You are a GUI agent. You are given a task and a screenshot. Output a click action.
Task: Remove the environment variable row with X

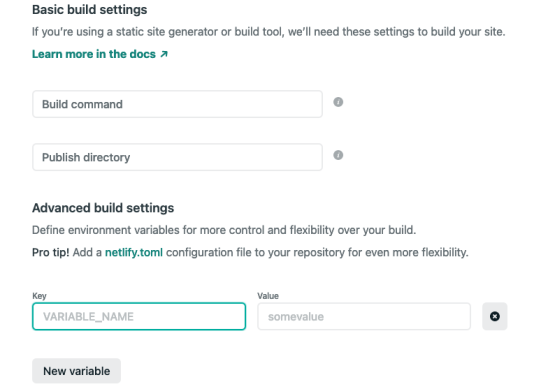[494, 316]
